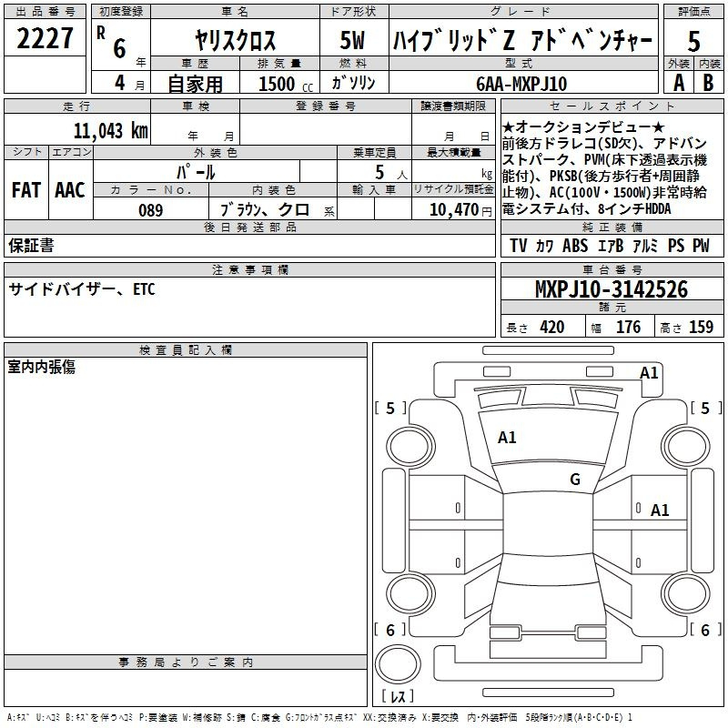
Task: Select the note サイドバイザー、ETC
Action: coord(82,289)
